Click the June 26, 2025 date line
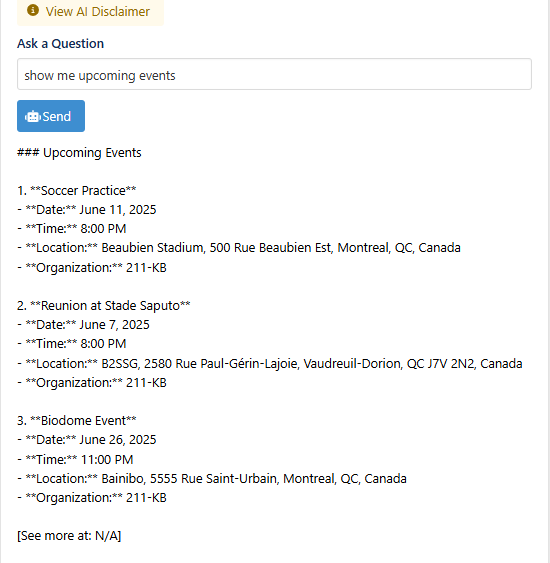This screenshot has height=563, width=550. (87, 440)
